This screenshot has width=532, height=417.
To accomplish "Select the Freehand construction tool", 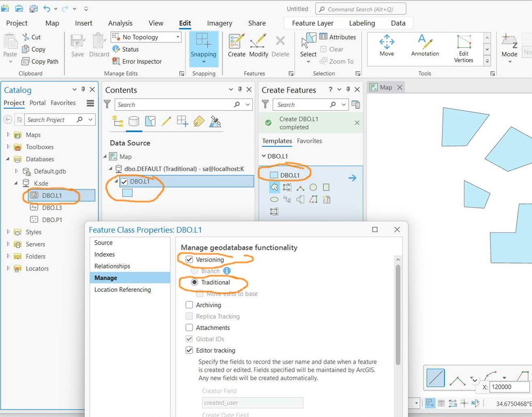I will click(287, 200).
